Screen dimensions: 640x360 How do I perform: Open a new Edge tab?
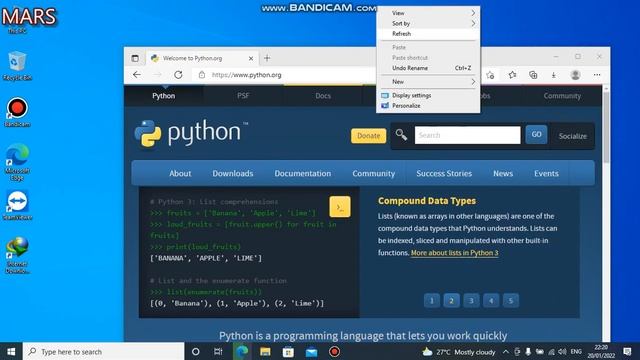(x=267, y=58)
